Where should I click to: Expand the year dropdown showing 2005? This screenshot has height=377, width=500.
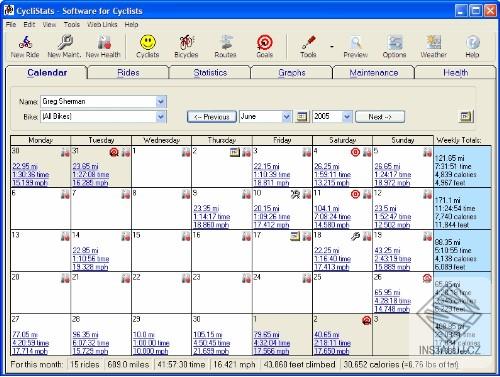347,117
